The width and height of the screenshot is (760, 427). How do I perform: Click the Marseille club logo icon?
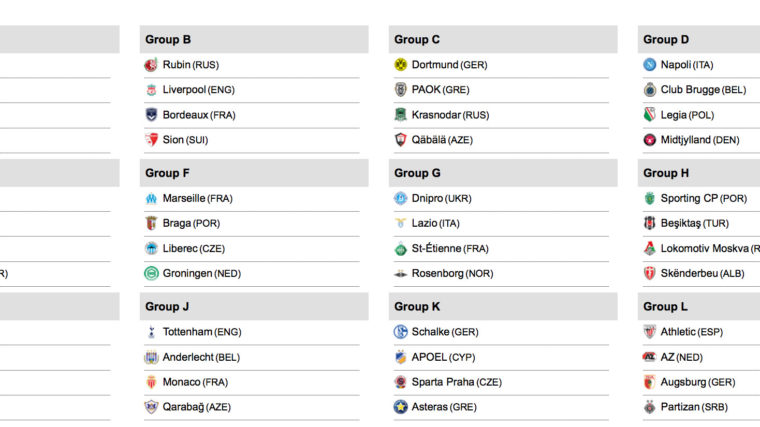click(151, 198)
